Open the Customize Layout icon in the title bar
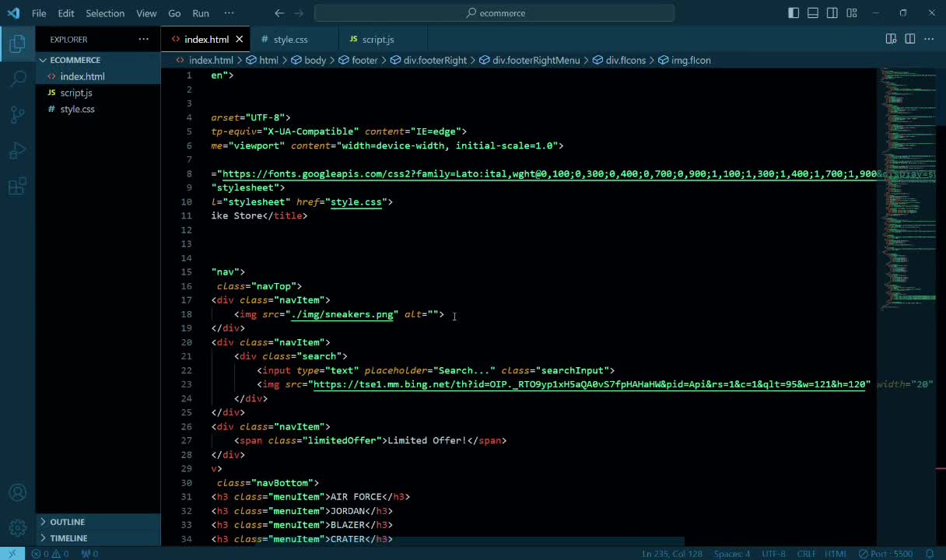 pos(852,13)
